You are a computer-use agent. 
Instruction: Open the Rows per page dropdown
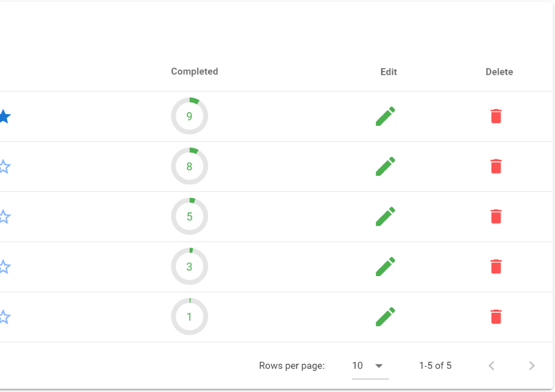[370, 366]
